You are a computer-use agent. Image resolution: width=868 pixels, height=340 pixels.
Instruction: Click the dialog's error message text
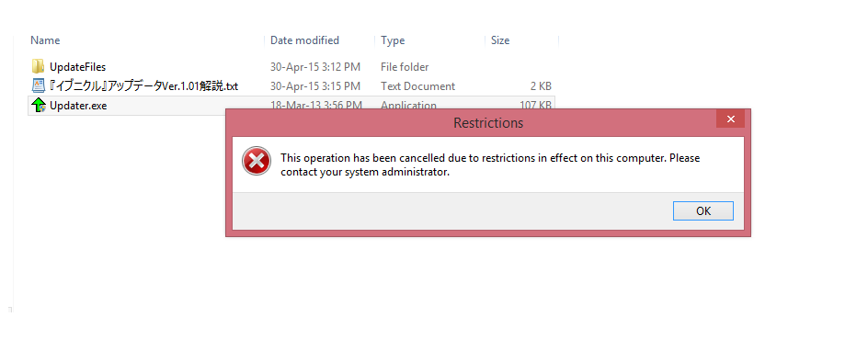490,164
